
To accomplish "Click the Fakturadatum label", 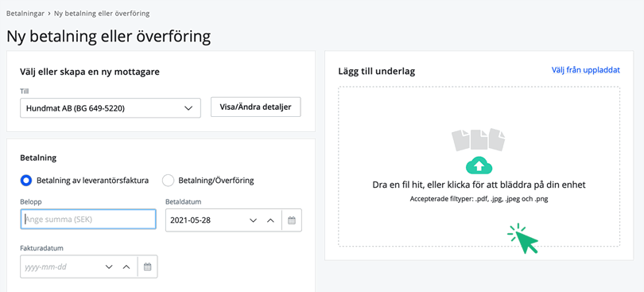I will pyautogui.click(x=41, y=248).
